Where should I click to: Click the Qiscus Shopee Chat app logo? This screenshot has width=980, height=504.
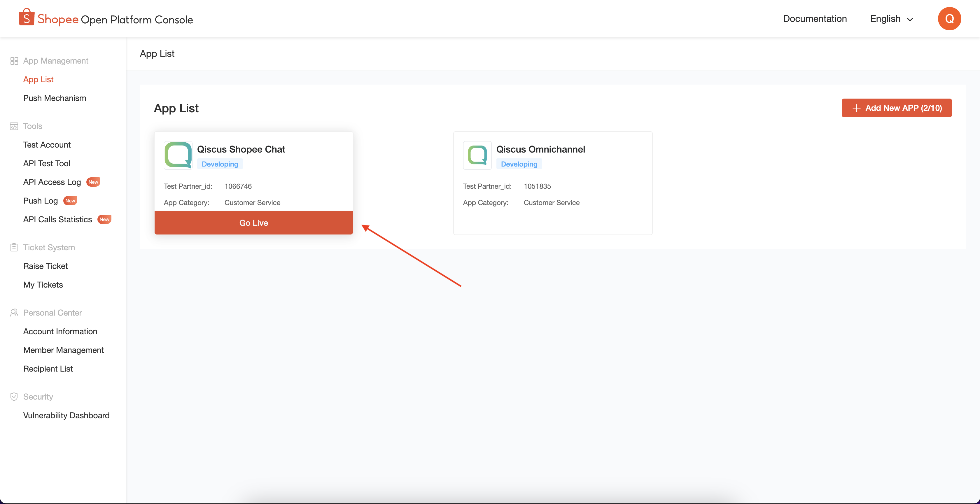coord(178,155)
